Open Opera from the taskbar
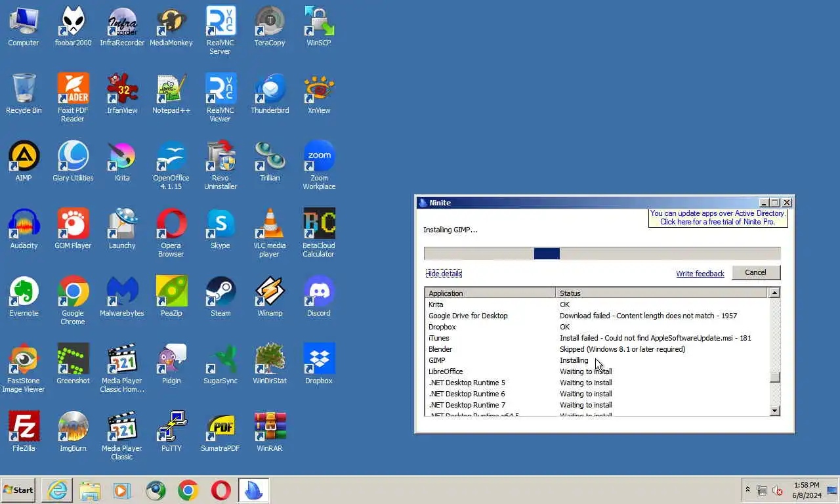 221,490
